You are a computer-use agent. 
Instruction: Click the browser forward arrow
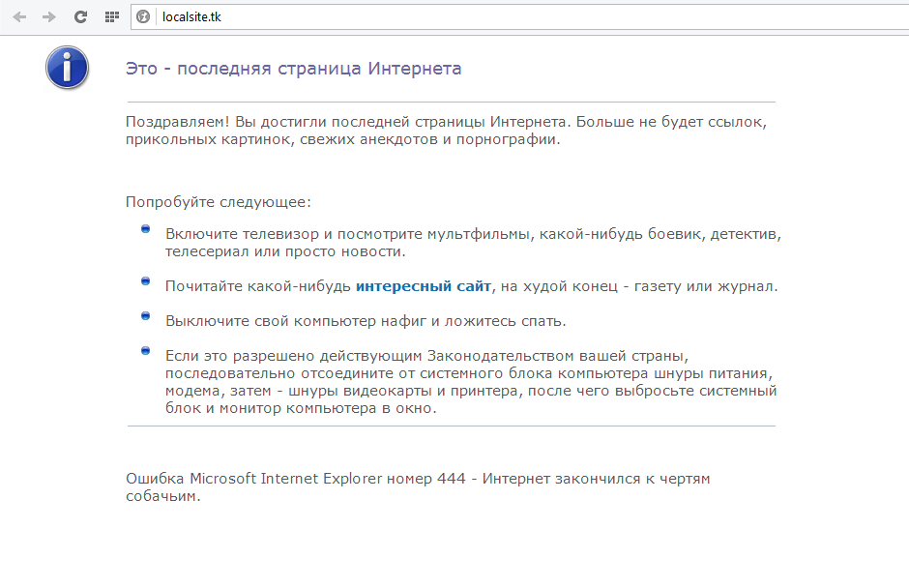[x=49, y=16]
